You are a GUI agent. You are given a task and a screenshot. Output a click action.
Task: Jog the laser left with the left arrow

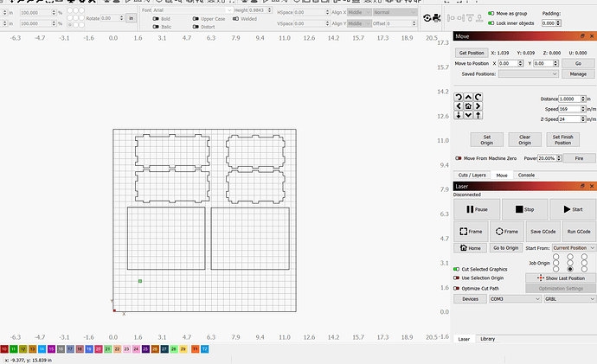(x=459, y=106)
